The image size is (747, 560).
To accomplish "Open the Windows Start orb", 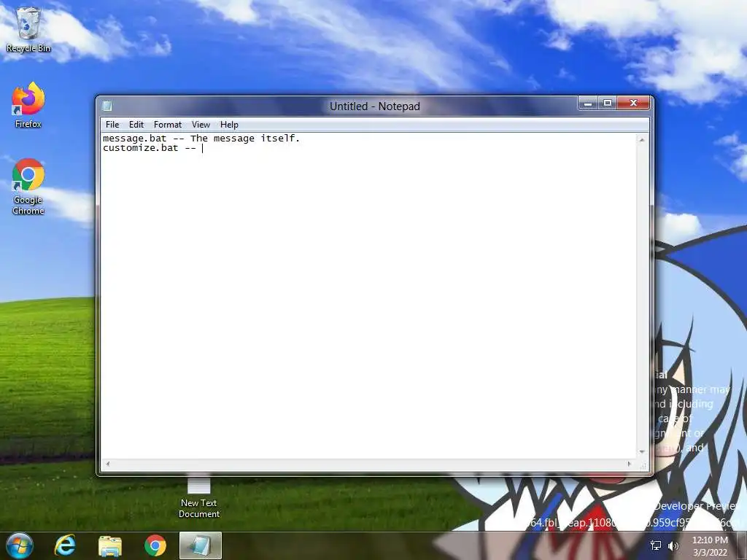I will (x=20, y=545).
